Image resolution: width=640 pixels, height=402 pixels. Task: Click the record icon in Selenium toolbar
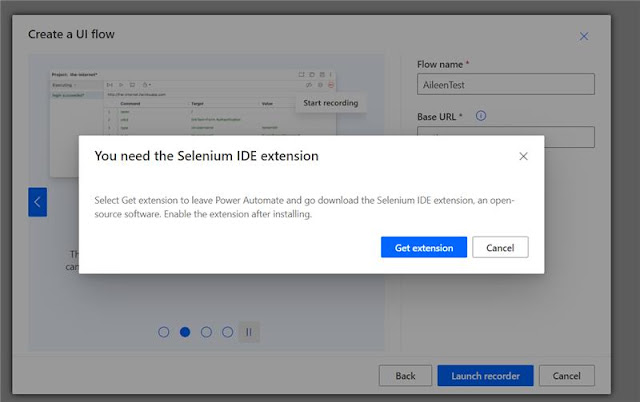pos(331,85)
